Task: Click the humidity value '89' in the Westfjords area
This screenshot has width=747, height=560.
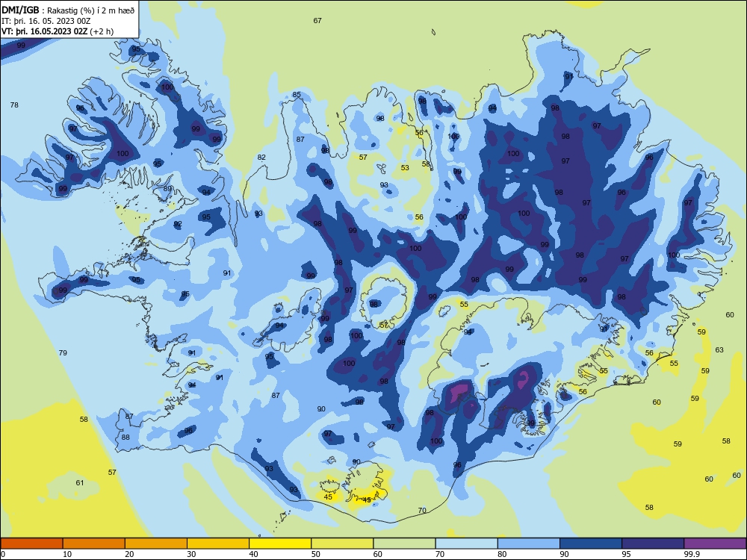Action: pyautogui.click(x=167, y=189)
